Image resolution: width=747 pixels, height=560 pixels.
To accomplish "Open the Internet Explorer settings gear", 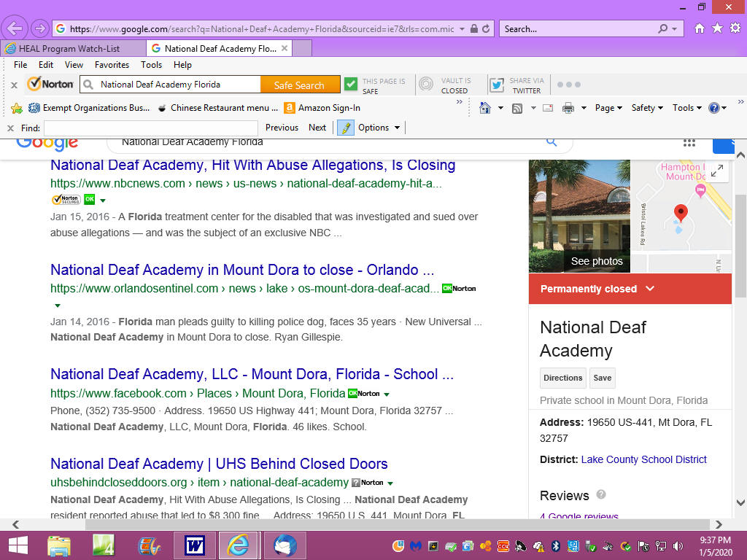I will tap(735, 28).
